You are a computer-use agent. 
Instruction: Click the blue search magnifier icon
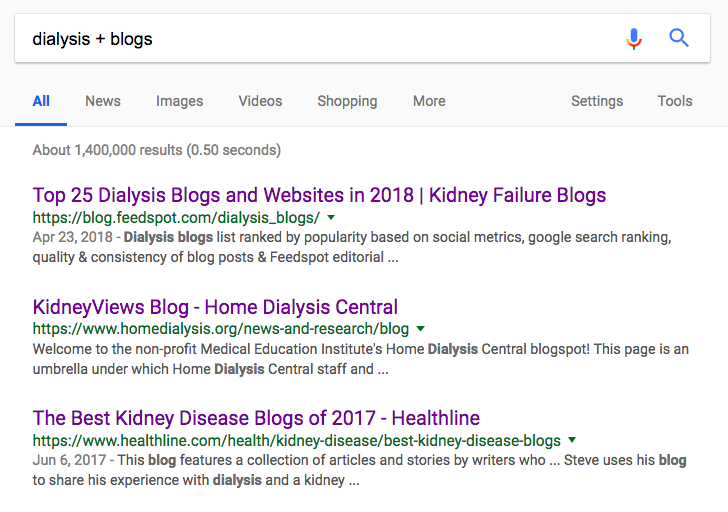point(679,39)
